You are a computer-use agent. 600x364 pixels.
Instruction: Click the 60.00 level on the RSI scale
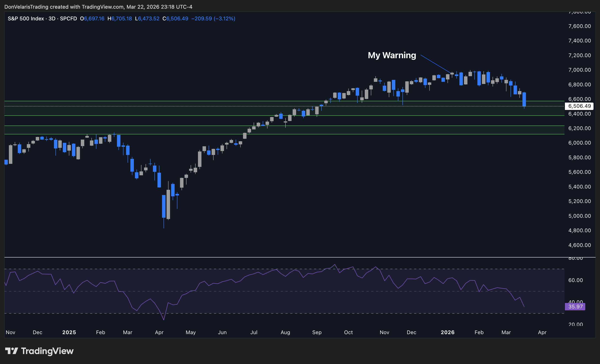pyautogui.click(x=575, y=280)
